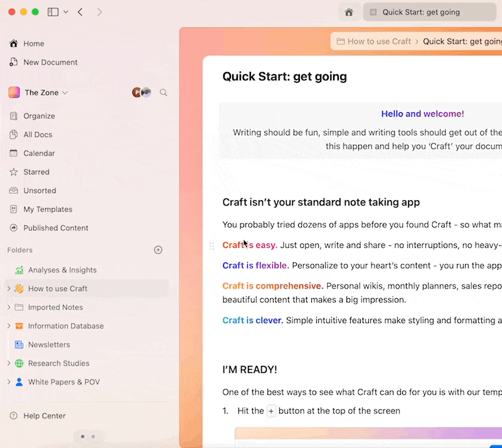Click the Home house icon in sidebar
Viewport: 502px width, 448px height.
tap(13, 43)
